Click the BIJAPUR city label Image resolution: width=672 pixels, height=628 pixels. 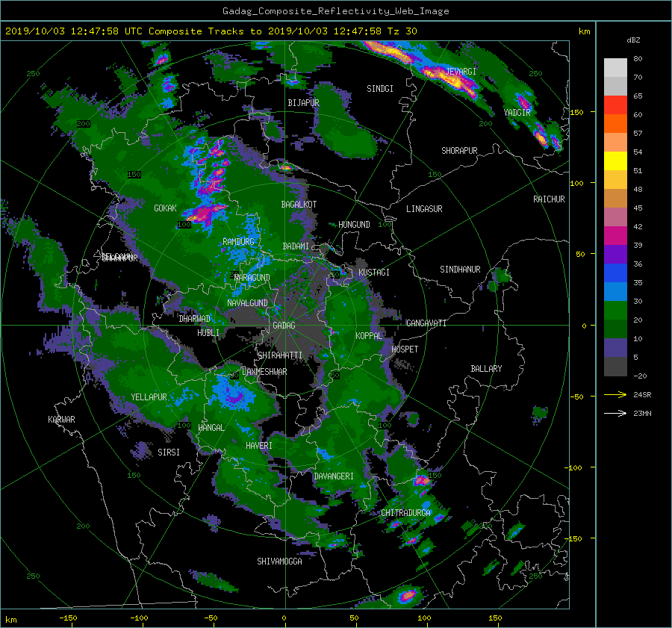(x=303, y=103)
